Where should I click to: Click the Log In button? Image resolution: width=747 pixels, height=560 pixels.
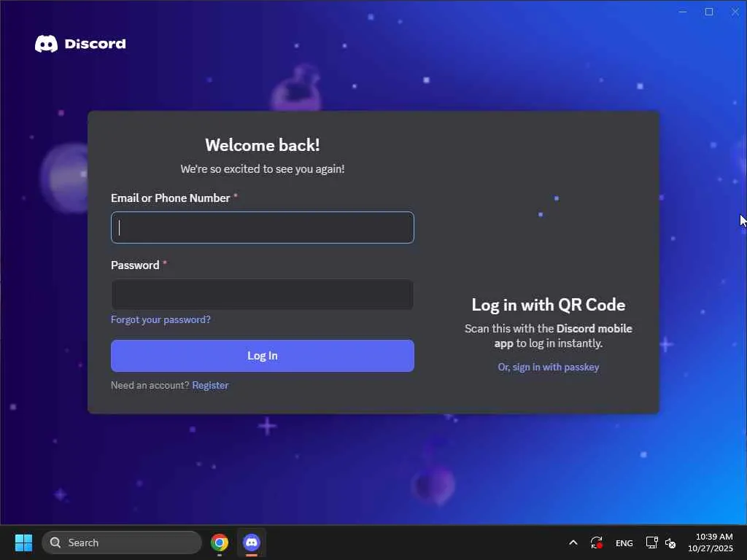pyautogui.click(x=263, y=356)
